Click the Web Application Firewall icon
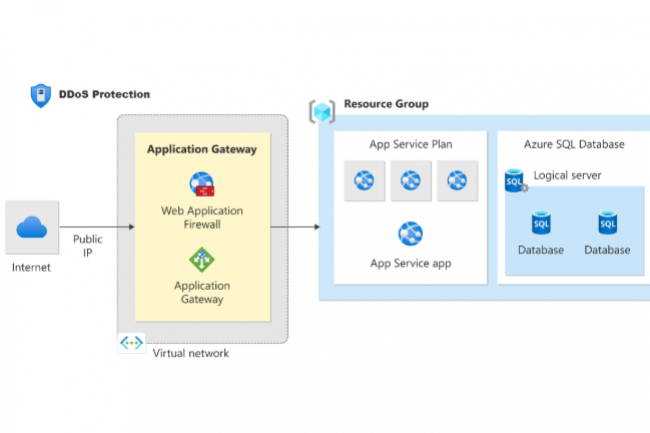The width and height of the screenshot is (650, 433). click(203, 185)
